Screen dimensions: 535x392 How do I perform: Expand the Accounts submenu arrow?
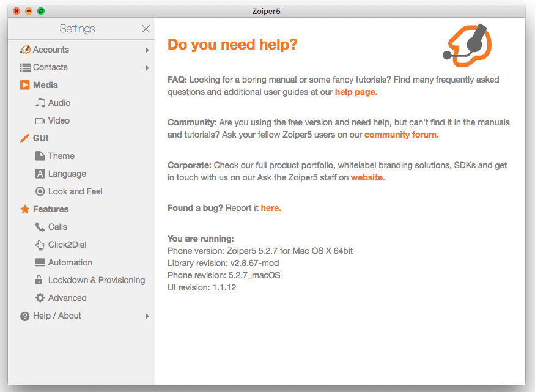[147, 50]
